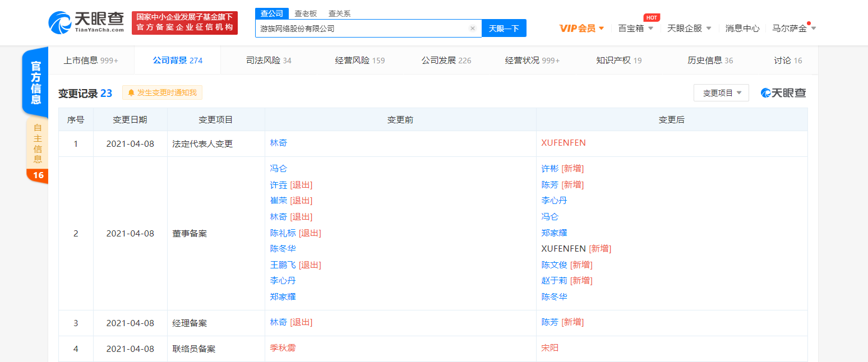Clear the search box with the X icon
Viewport: 868px width, 362px height.
(472, 29)
